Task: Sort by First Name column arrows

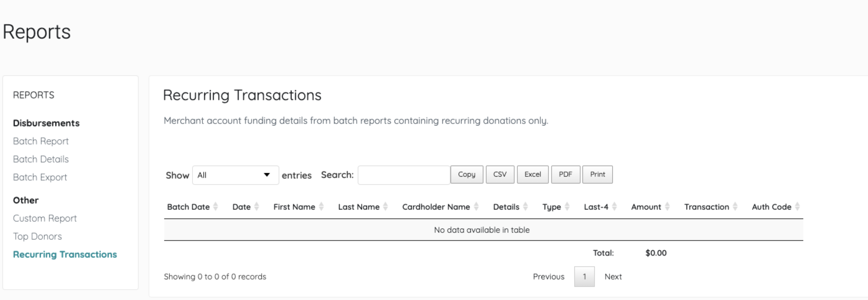Action: tap(321, 206)
